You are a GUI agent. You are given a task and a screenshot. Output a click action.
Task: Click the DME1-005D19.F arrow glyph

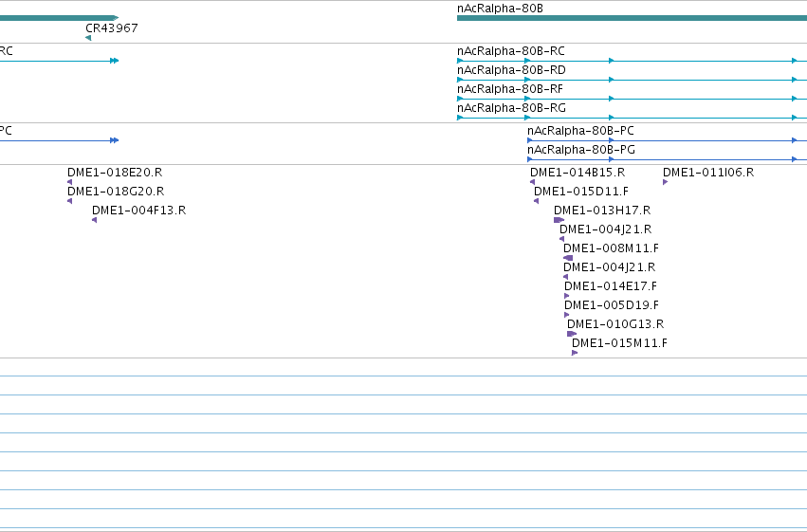click(567, 315)
